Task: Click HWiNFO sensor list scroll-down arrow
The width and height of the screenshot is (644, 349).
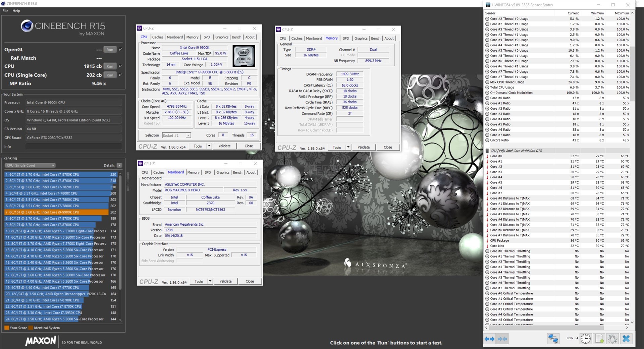Action: click(632, 322)
